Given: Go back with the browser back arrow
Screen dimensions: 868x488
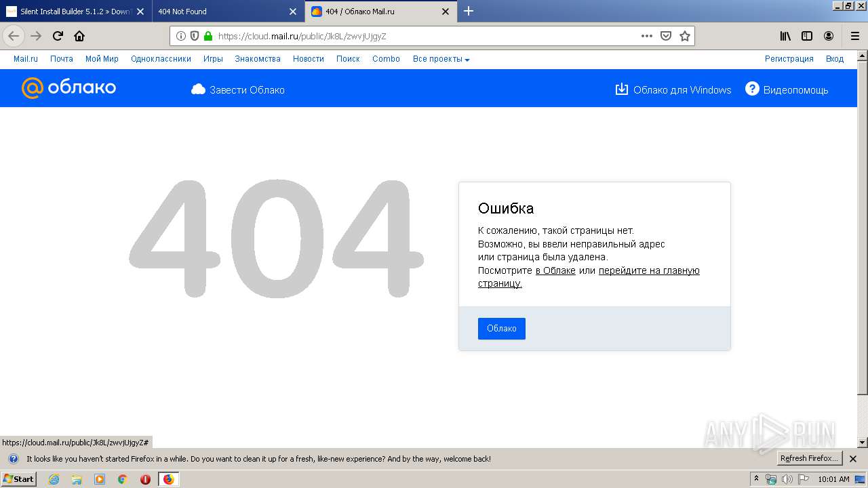Looking at the screenshot, I should (x=14, y=36).
